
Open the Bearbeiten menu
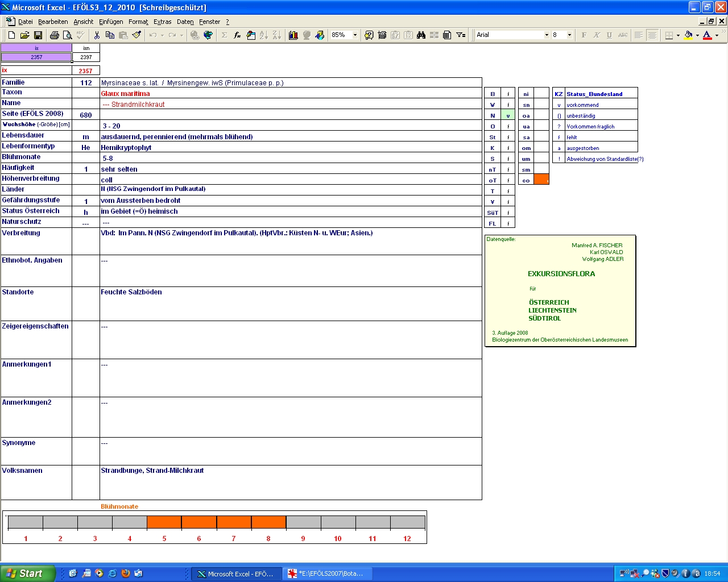53,22
